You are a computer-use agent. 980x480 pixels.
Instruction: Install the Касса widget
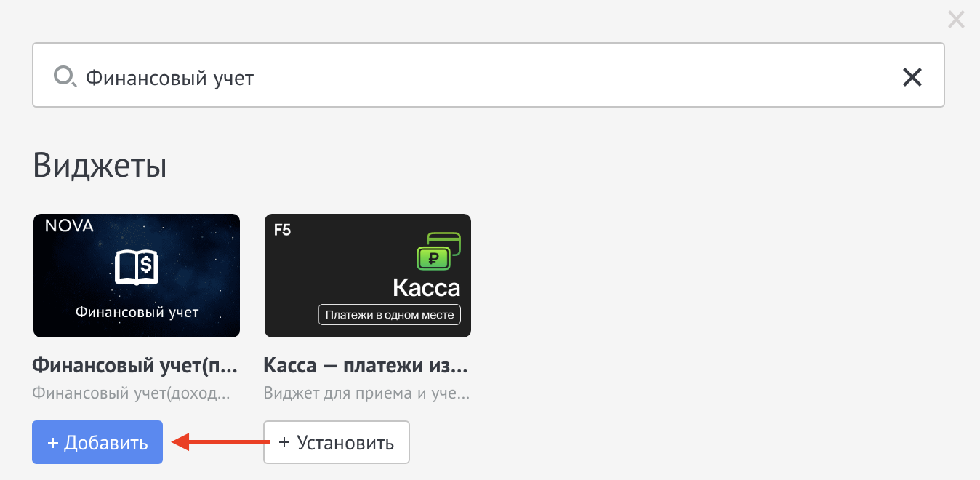(x=337, y=442)
